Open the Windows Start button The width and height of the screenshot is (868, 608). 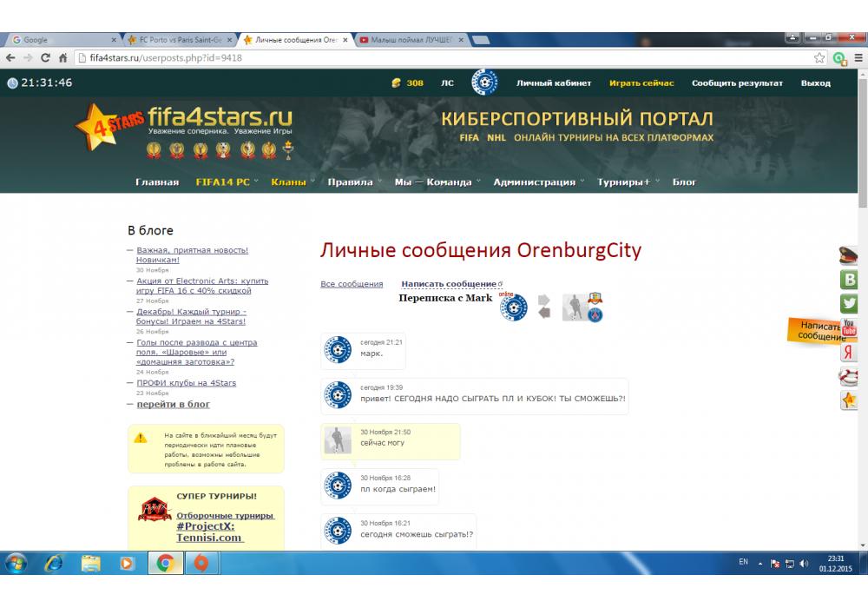(x=16, y=563)
